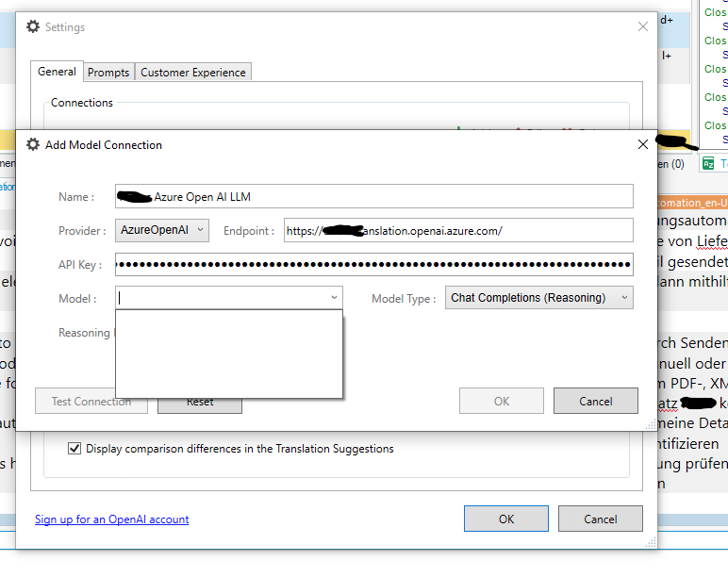Close the Settings window with X
Viewport: 728px width, 577px height.
[643, 27]
